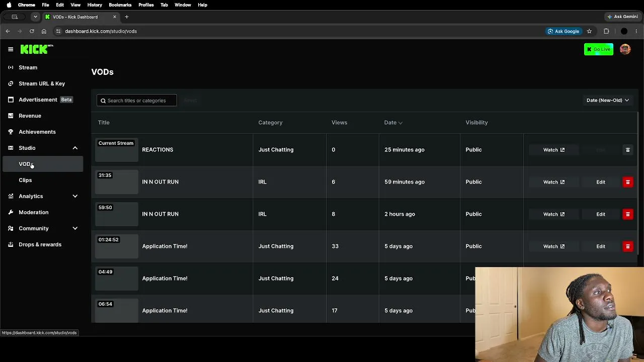644x362 pixels.
Task: Open a new Chrome tab
Action: point(127,17)
